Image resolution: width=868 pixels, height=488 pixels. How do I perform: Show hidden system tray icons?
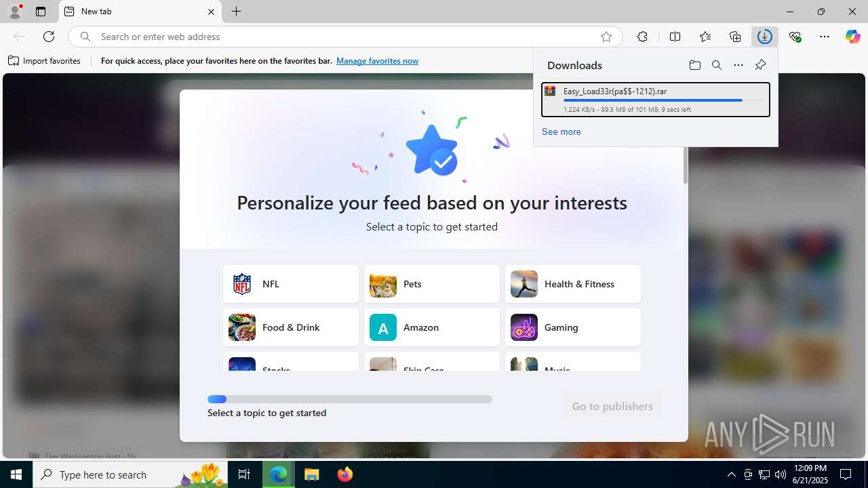[x=731, y=474]
